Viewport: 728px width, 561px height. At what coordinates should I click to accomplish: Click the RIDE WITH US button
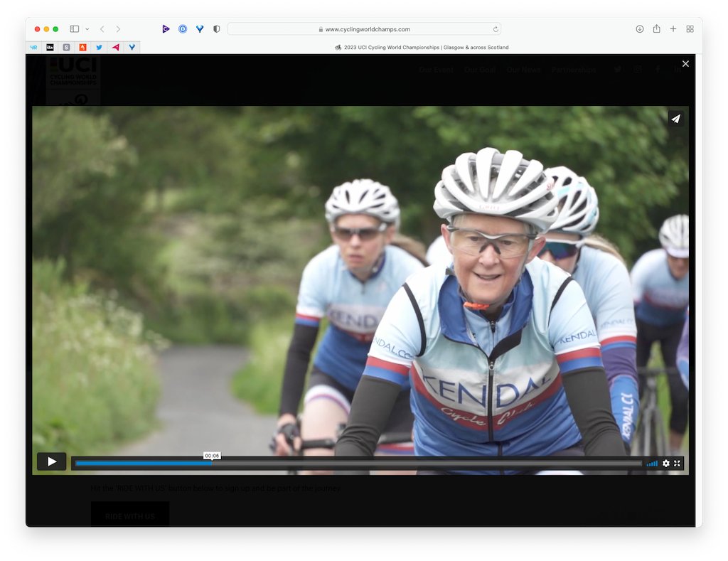(130, 516)
